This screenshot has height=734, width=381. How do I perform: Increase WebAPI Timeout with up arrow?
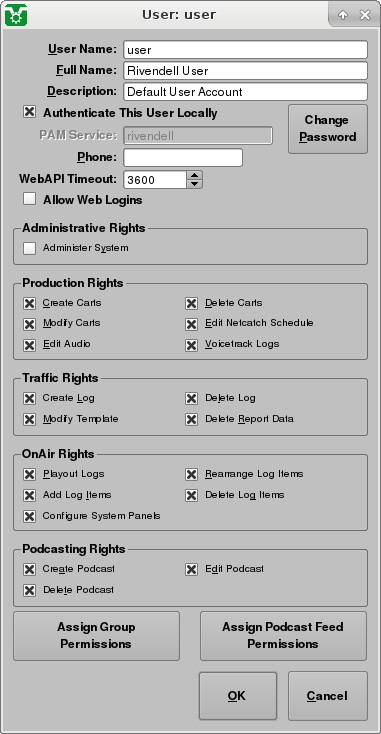coord(194,175)
